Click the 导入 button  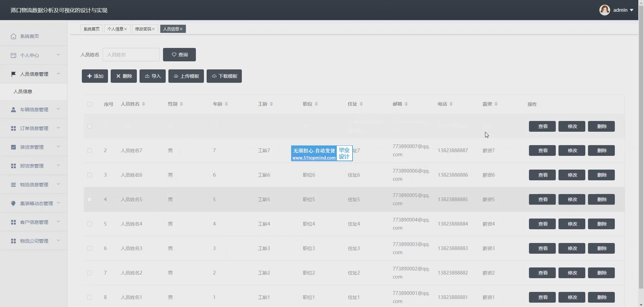[153, 76]
